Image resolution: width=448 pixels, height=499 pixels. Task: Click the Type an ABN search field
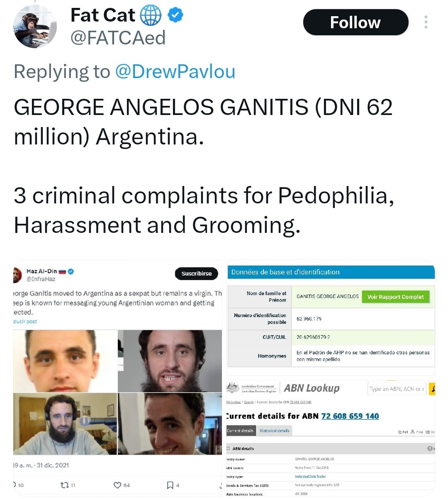[x=397, y=389]
